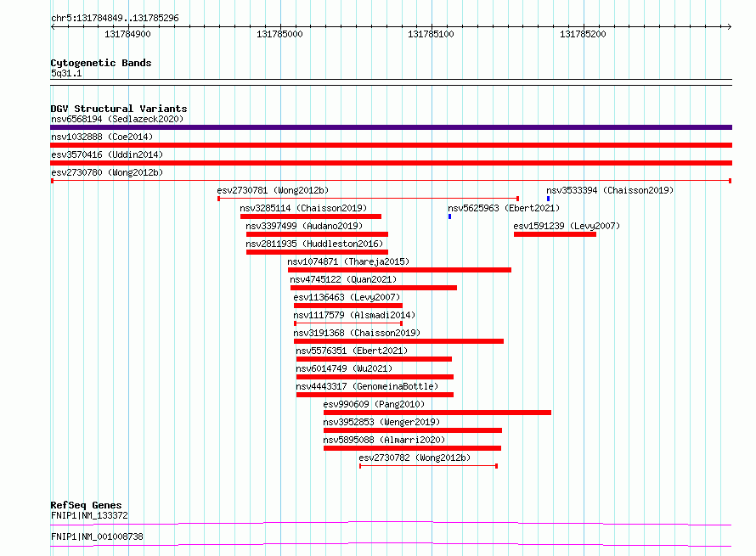Viewport: 756px width, 556px height.
Task: Click ruler position 131785200
Action: (583, 34)
